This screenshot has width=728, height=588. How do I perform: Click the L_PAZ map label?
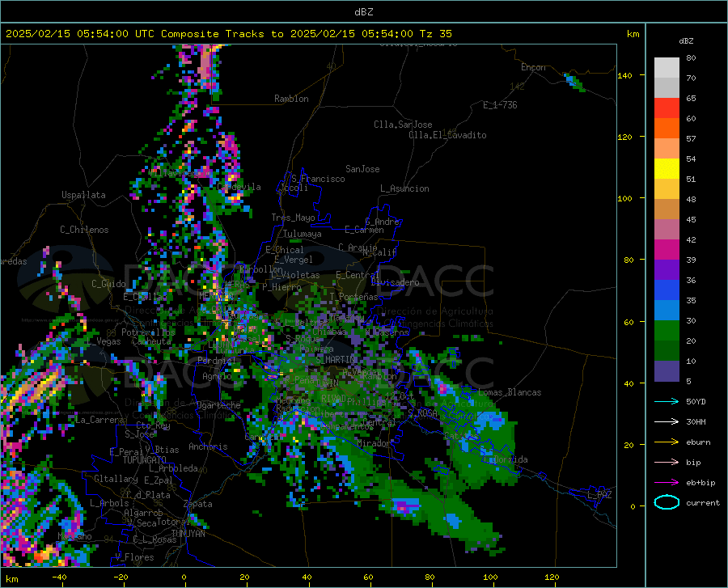pyautogui.click(x=599, y=495)
